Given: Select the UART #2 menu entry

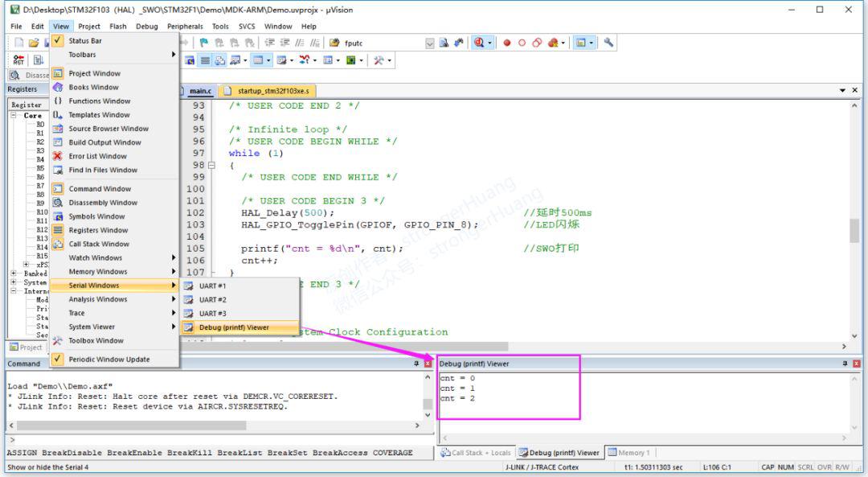Looking at the screenshot, I should [240, 300].
